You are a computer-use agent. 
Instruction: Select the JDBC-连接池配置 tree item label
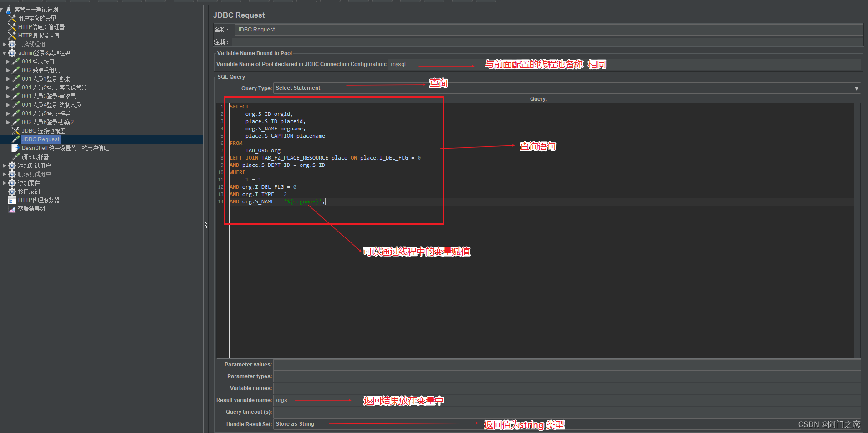pos(43,131)
